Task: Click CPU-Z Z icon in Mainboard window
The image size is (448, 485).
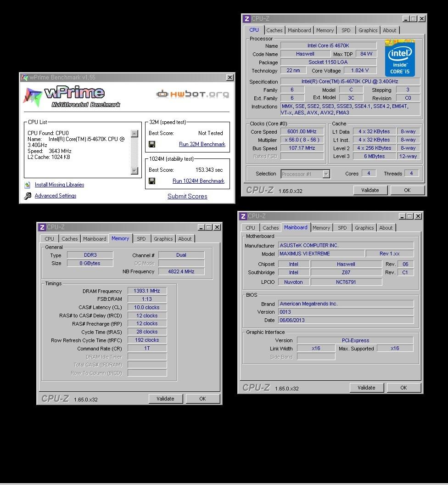Action: (x=243, y=216)
